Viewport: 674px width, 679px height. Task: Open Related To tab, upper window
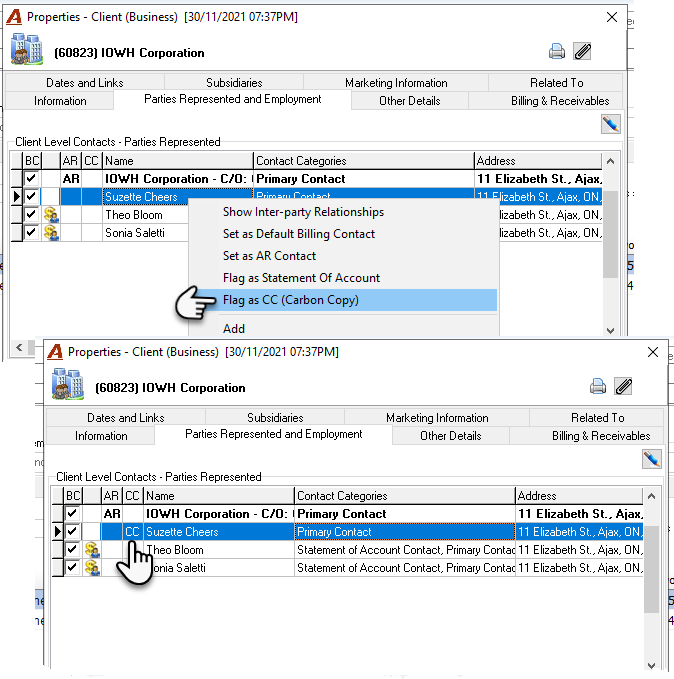[556, 82]
